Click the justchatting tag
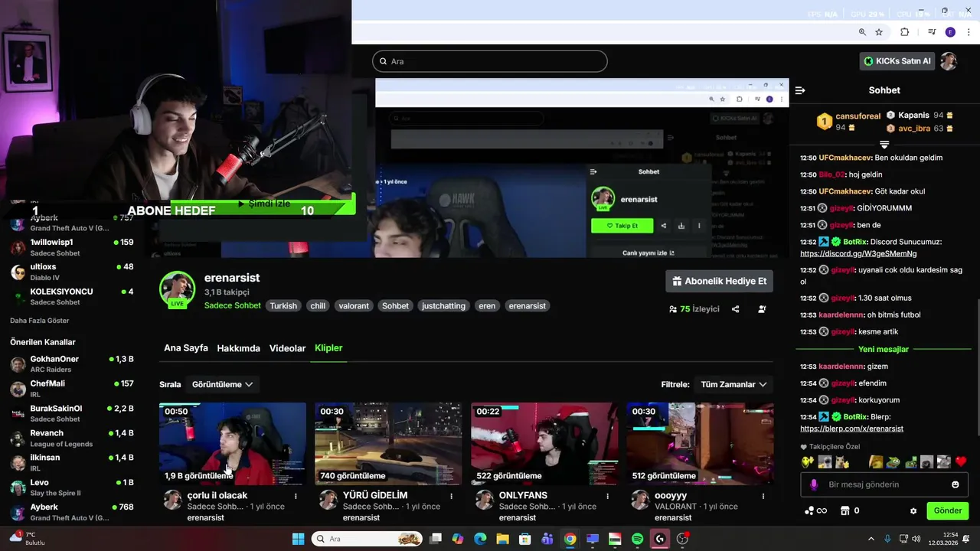This screenshot has height=551, width=980. tap(444, 306)
